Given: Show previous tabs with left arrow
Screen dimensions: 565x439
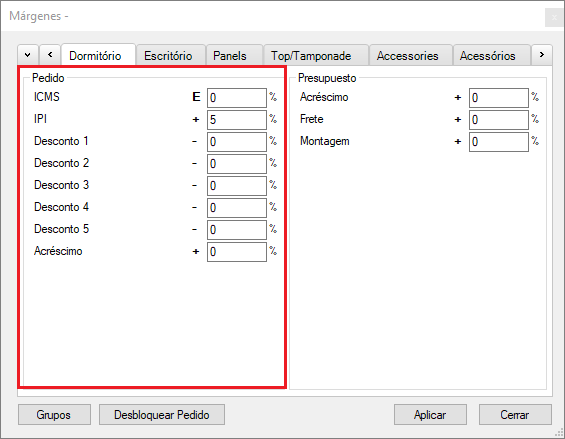Looking at the screenshot, I should pyautogui.click(x=50, y=55).
